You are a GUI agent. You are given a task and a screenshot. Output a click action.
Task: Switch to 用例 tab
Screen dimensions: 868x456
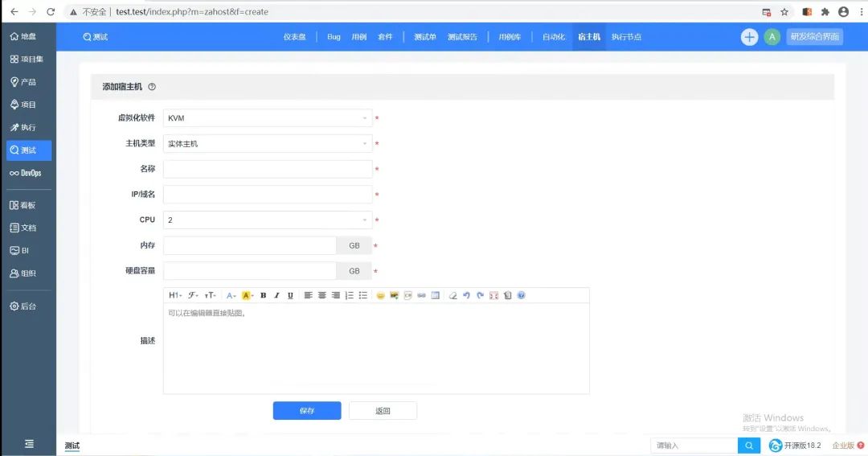click(358, 37)
